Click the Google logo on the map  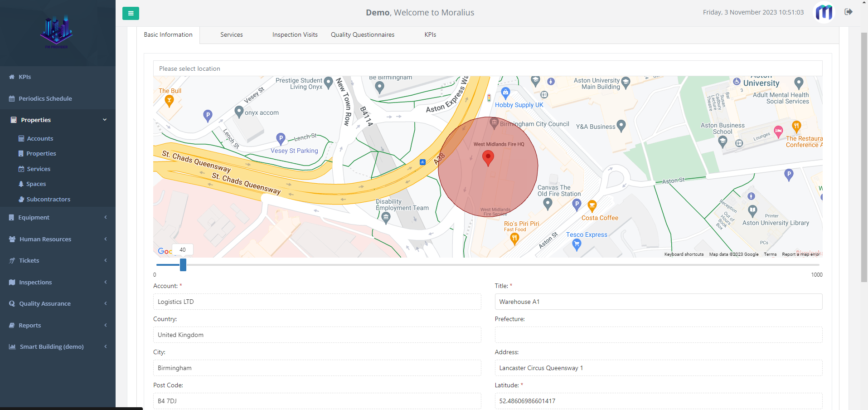click(x=165, y=251)
